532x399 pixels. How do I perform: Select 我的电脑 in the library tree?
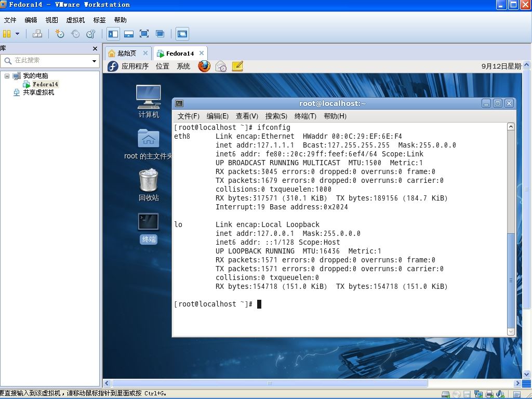[35, 76]
